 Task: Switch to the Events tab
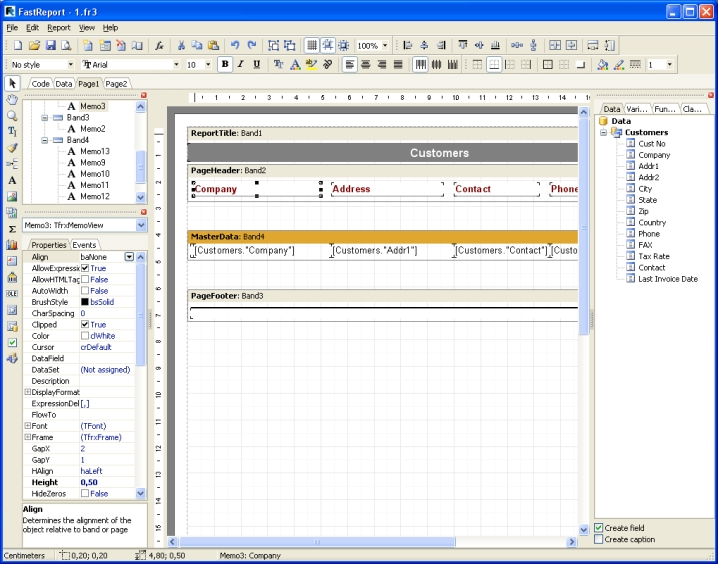point(84,245)
